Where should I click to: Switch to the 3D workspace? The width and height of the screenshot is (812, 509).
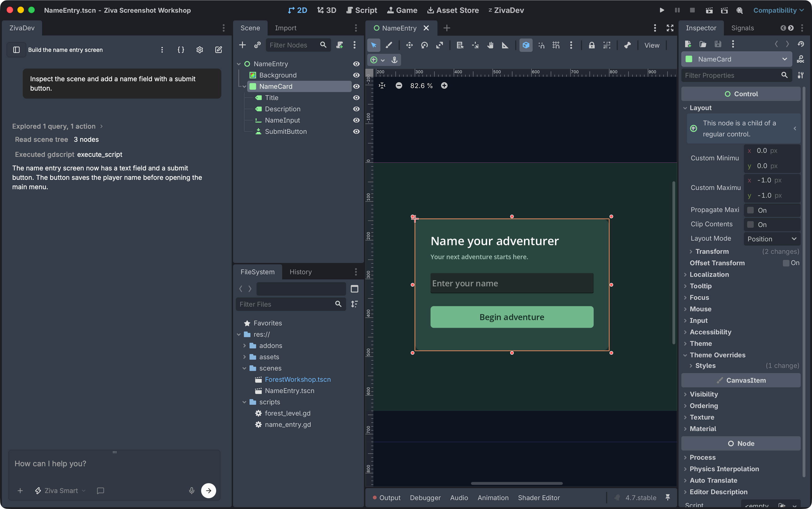click(x=327, y=10)
